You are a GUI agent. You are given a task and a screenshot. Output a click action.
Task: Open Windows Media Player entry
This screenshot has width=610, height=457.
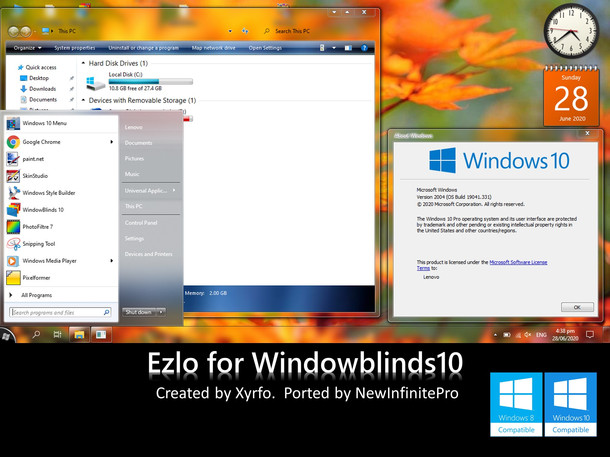click(x=61, y=261)
